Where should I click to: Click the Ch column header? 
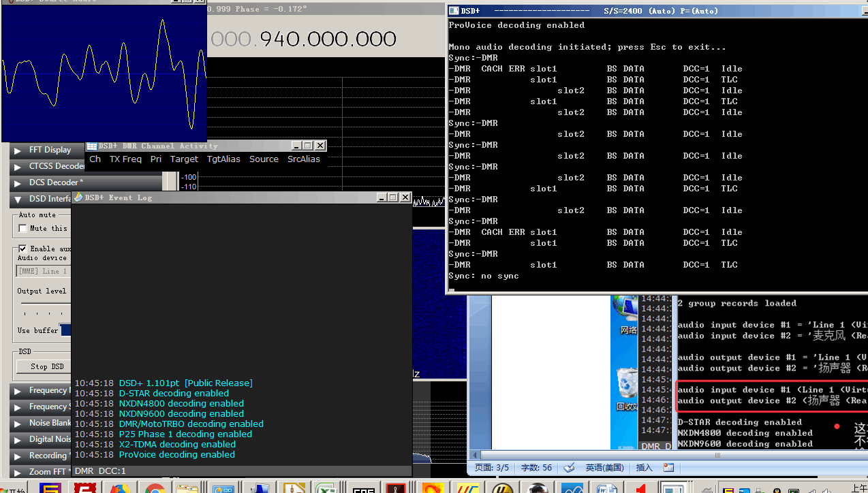[x=95, y=159]
